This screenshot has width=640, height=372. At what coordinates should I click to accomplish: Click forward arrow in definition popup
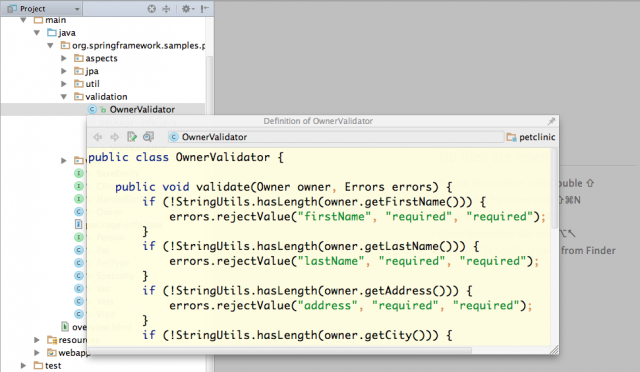[115, 137]
